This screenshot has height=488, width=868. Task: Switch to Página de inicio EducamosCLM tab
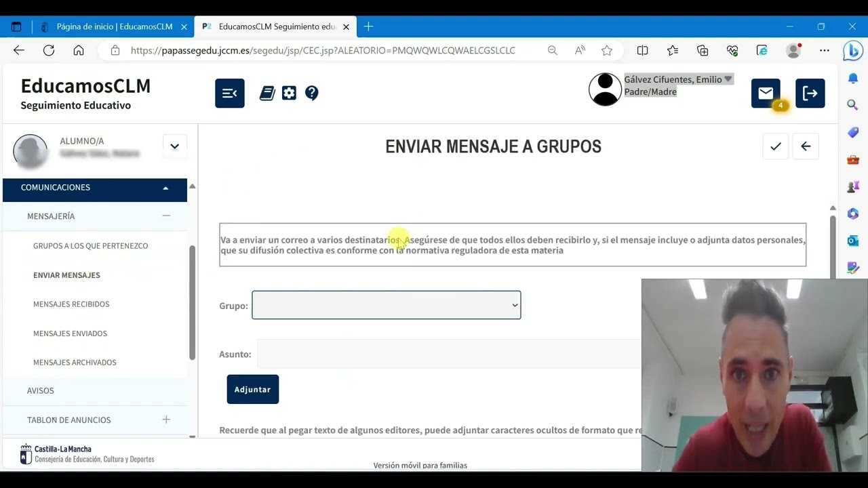pyautogui.click(x=115, y=26)
